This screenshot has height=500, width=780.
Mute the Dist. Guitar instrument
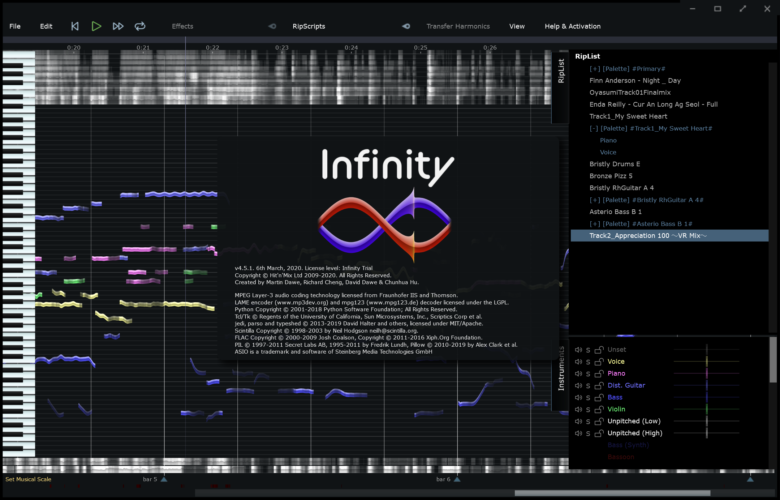pyautogui.click(x=579, y=386)
